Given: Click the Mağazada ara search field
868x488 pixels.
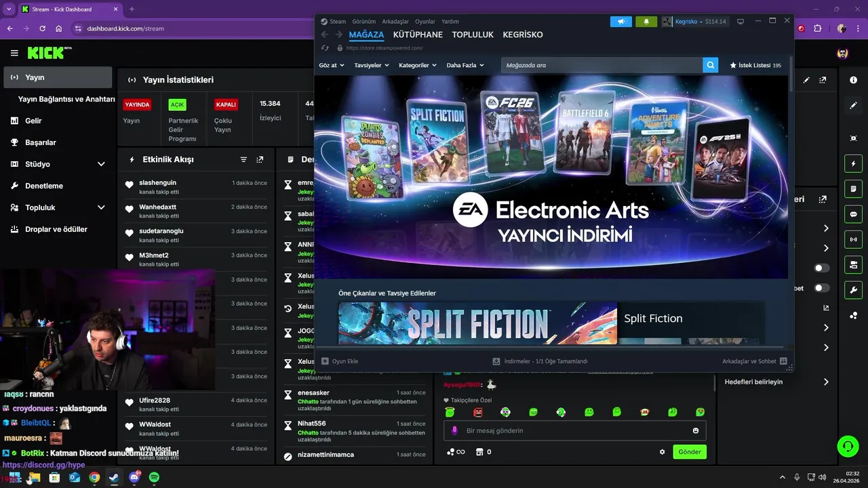Looking at the screenshot, I should (x=602, y=65).
